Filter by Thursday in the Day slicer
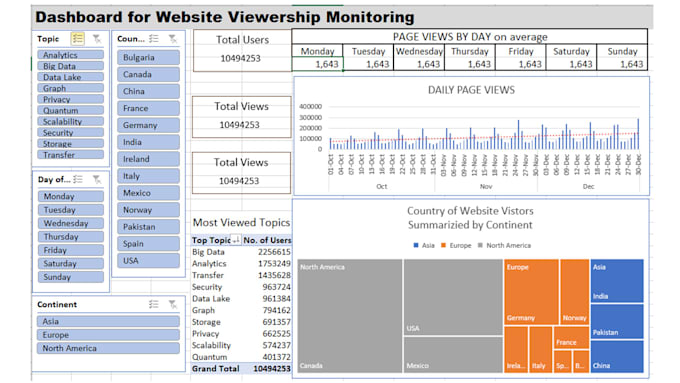Image resolution: width=680 pixels, height=383 pixels. (x=71, y=236)
